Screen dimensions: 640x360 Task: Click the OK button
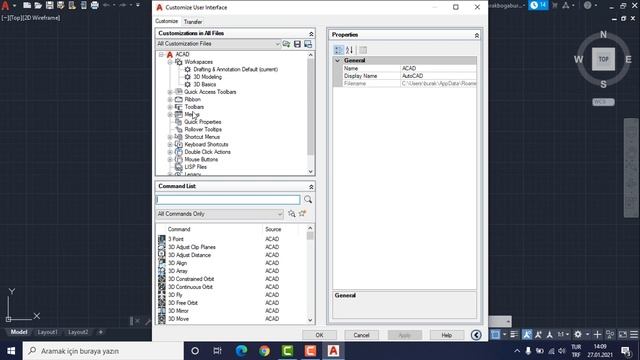pos(319,335)
